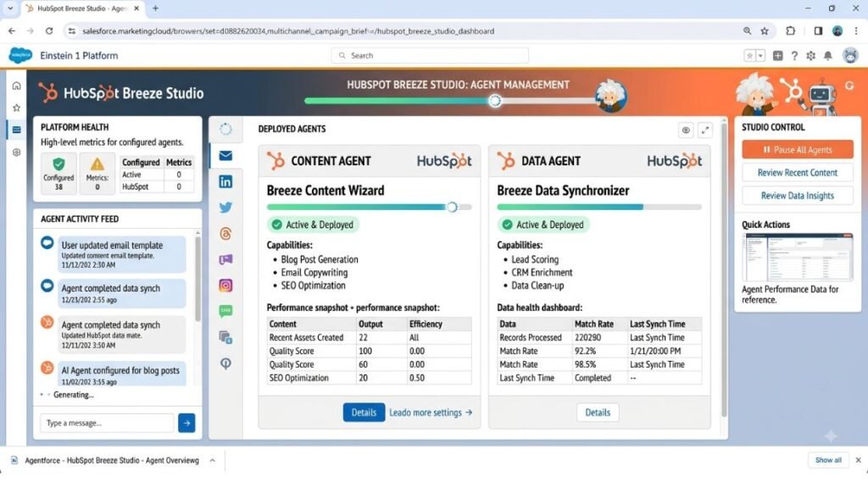This screenshot has width=868, height=488.
Task: Adjust the Agent Management progress slider handle
Action: [495, 101]
